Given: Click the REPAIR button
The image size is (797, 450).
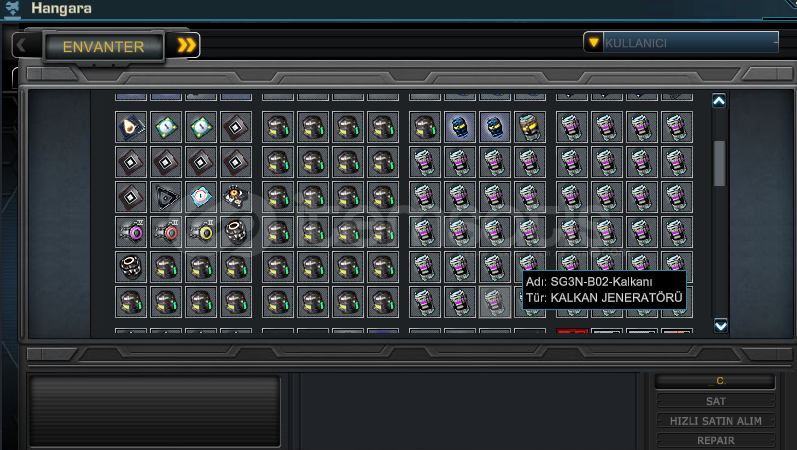Looking at the screenshot, I should (716, 440).
